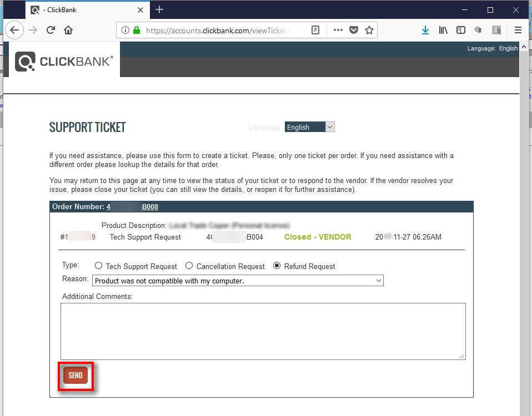The width and height of the screenshot is (532, 416).
Task: Bookmark this page with the star
Action: coord(369,30)
